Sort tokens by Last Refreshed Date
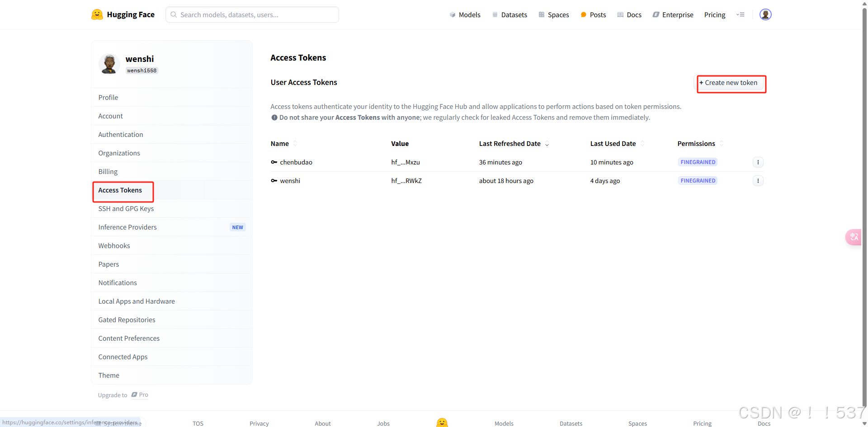 pyautogui.click(x=547, y=144)
